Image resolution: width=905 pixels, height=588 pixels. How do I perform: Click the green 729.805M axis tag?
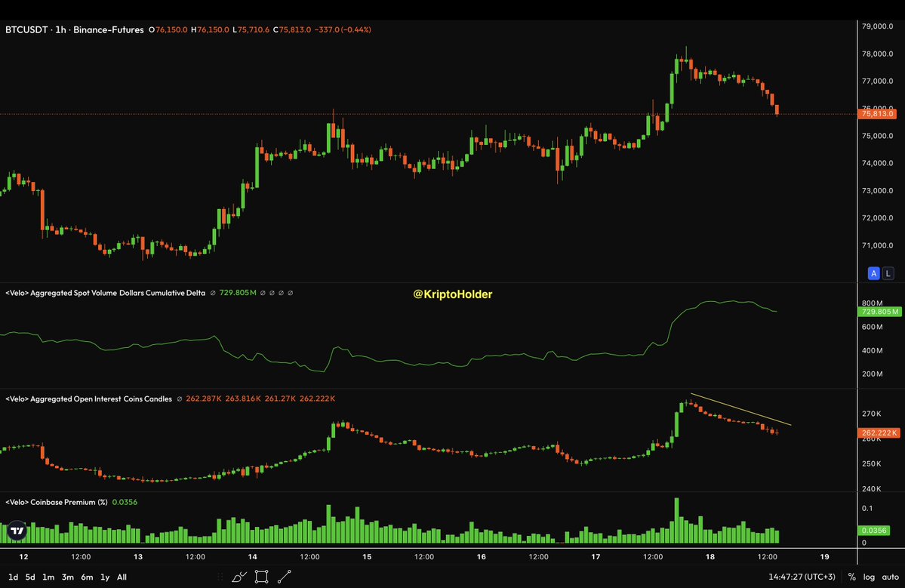coord(879,312)
